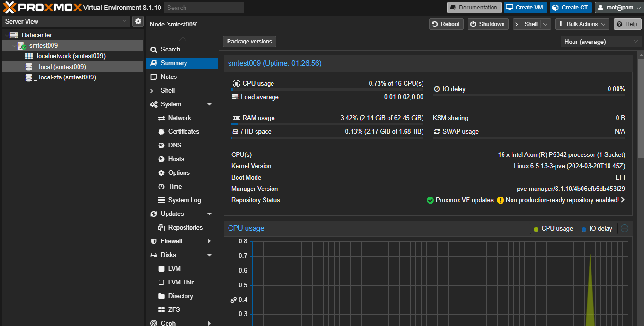This screenshot has height=326, width=644.
Task: Collapse the System menu section
Action: point(209,104)
